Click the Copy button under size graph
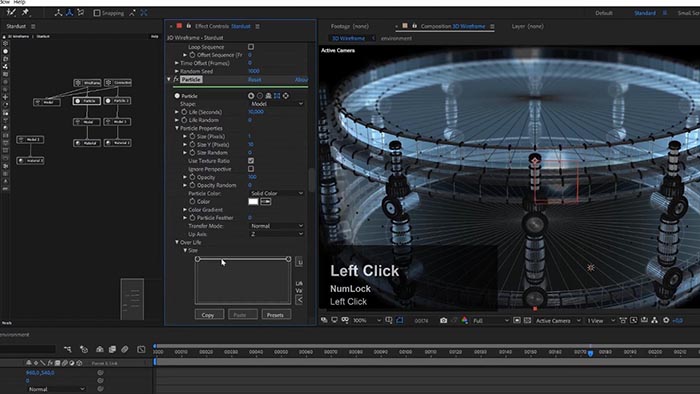The height and width of the screenshot is (394, 700). pos(209,315)
